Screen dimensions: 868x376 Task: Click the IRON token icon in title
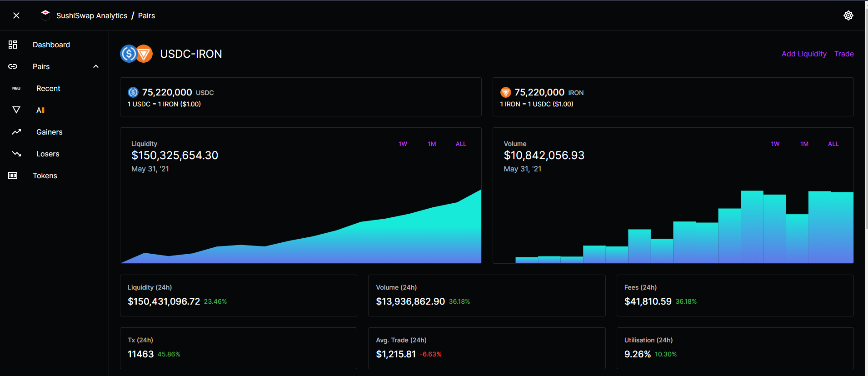(144, 54)
